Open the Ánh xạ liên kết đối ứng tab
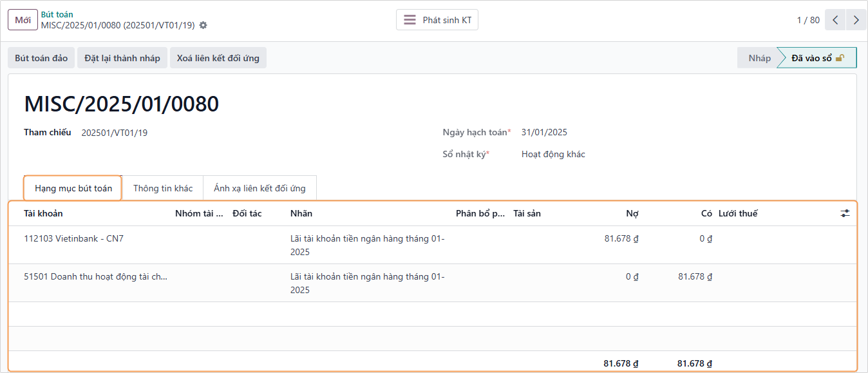This screenshot has width=868, height=373. coord(259,188)
